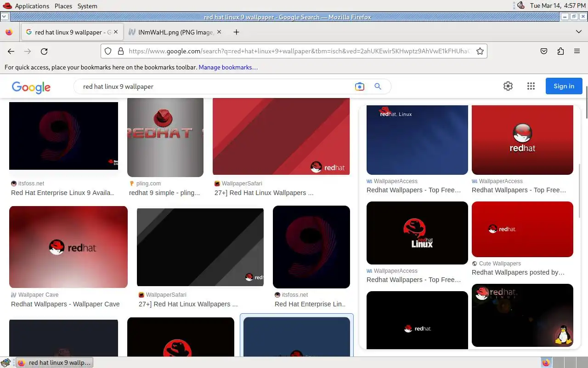
Task: Open bright red Cute Wallpapers thumbnail
Action: coord(522,229)
